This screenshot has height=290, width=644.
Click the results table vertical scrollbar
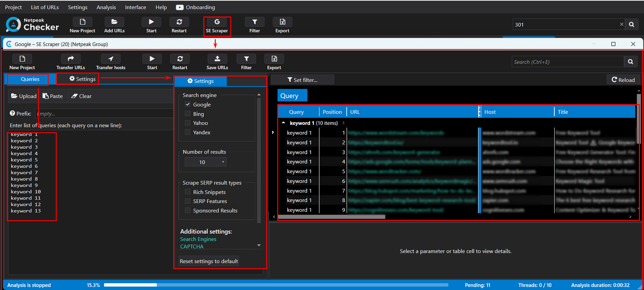639,120
